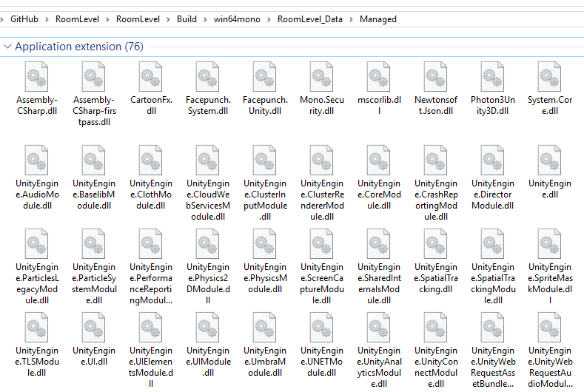Select the Assembly-CSharp.dll file icon
The width and height of the screenshot is (584, 392).
pyautogui.click(x=36, y=77)
